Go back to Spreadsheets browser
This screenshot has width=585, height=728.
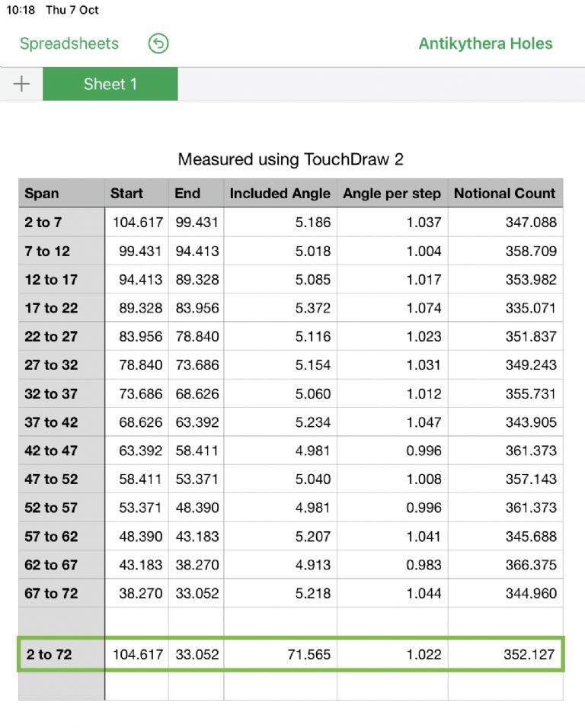[x=69, y=43]
